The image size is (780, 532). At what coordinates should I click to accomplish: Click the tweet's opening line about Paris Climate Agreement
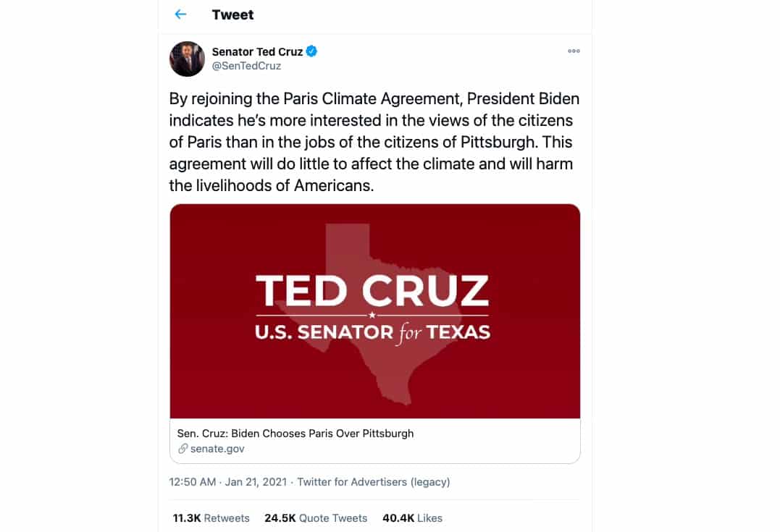(374, 98)
